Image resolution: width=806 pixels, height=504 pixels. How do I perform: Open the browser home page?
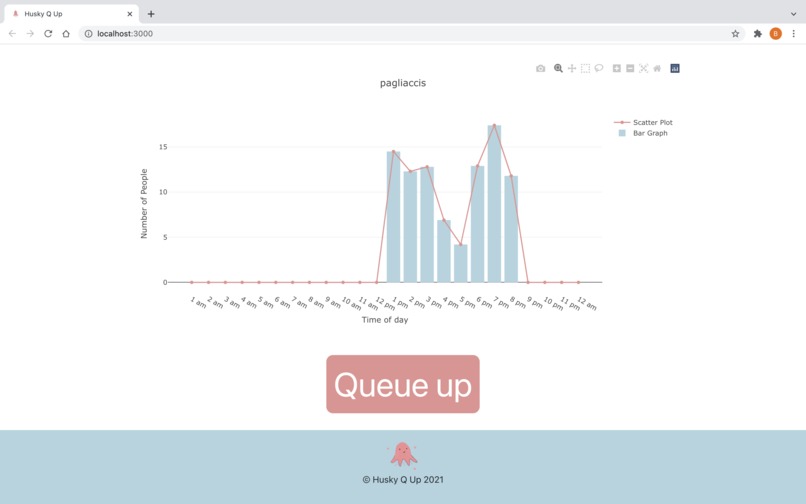[x=66, y=33]
